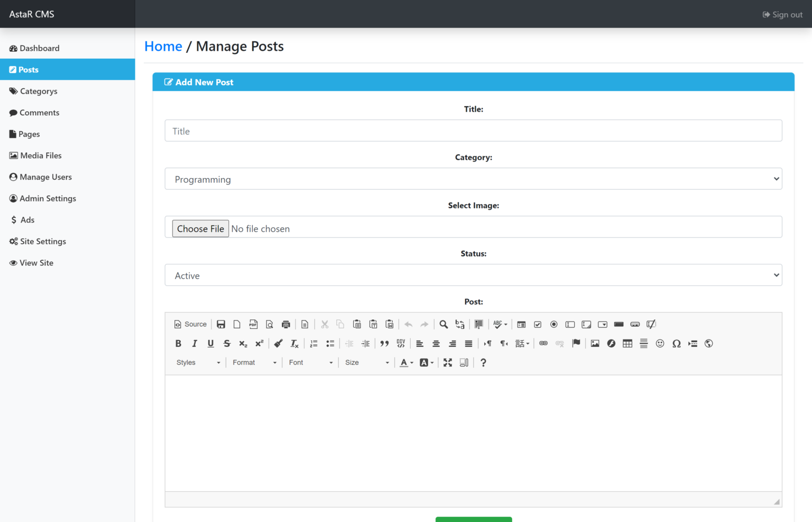The image size is (812, 522).
Task: Open the Size dropdown in editor
Action: pyautogui.click(x=367, y=363)
